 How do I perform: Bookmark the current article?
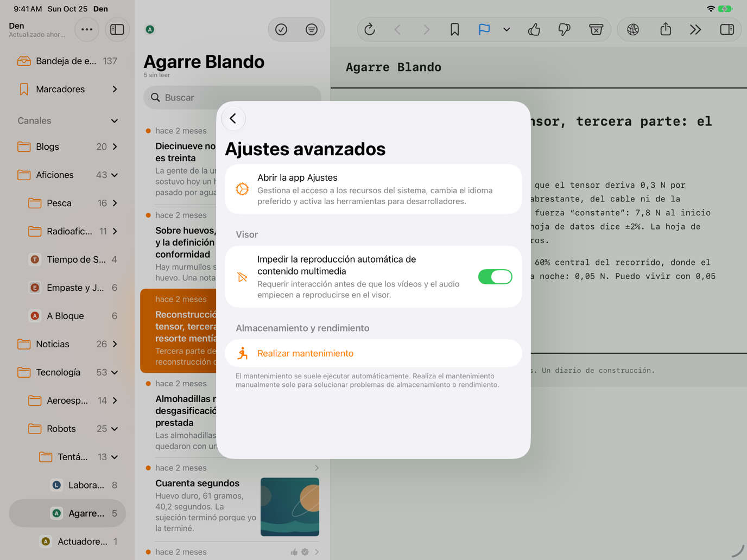(x=455, y=29)
